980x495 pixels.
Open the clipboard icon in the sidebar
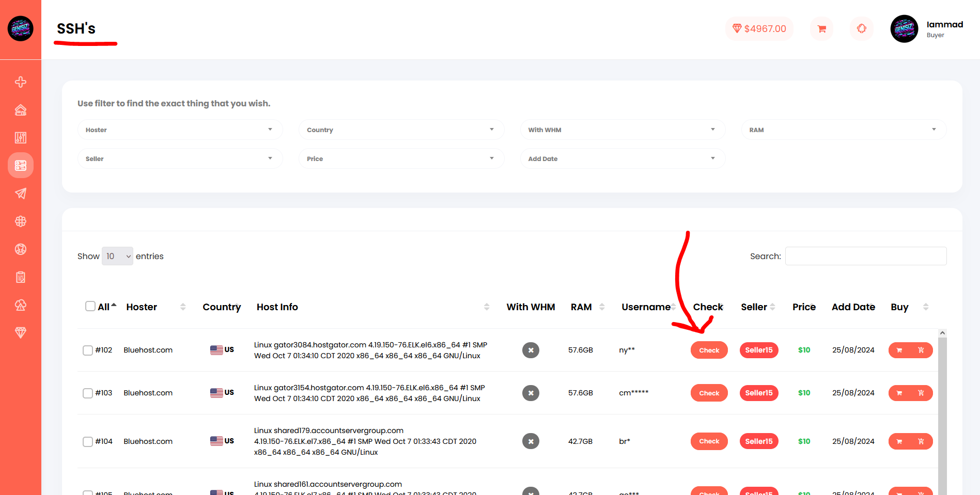click(x=21, y=277)
